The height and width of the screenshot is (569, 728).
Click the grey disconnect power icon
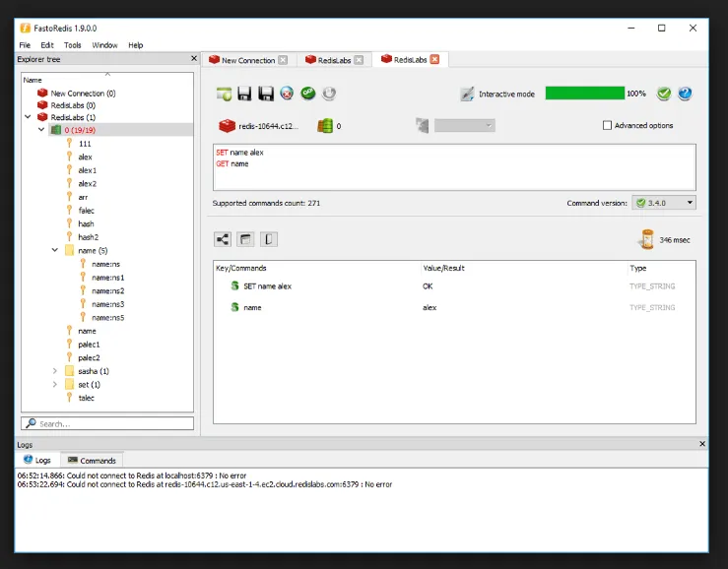tap(329, 94)
